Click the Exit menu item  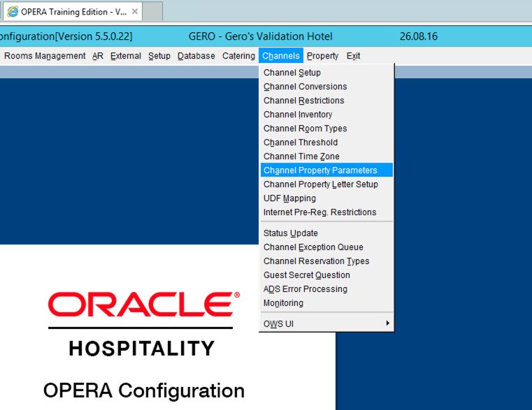tap(353, 56)
